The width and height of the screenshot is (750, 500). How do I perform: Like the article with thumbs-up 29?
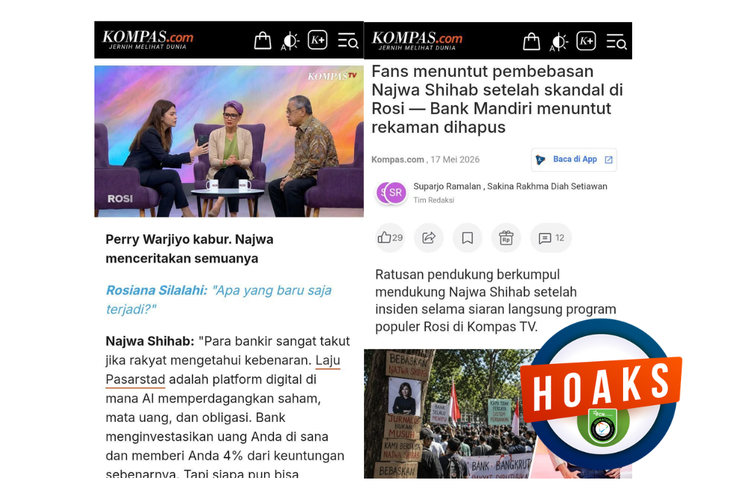[x=390, y=238]
